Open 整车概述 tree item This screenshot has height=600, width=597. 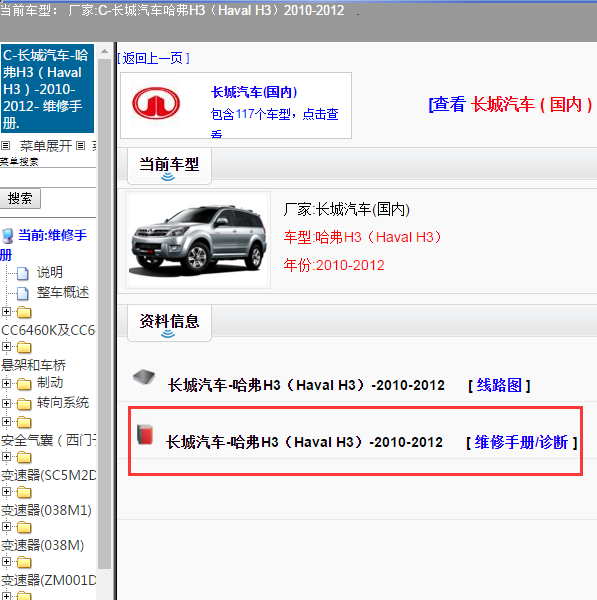(x=63, y=292)
